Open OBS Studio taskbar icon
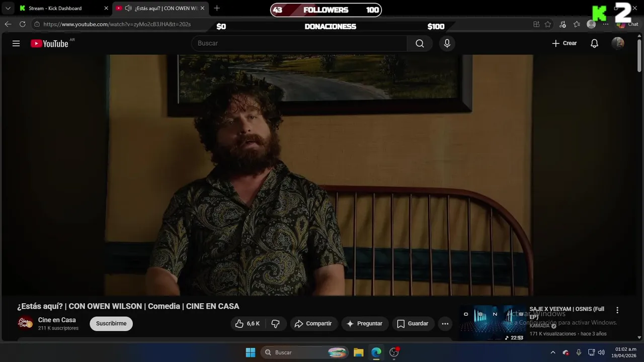 click(x=394, y=352)
